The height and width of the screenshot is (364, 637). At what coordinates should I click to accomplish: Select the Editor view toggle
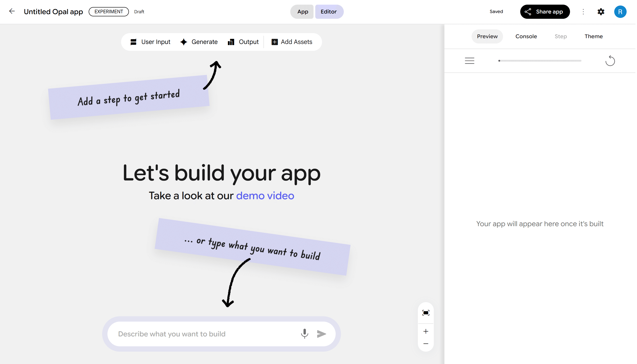pos(329,12)
